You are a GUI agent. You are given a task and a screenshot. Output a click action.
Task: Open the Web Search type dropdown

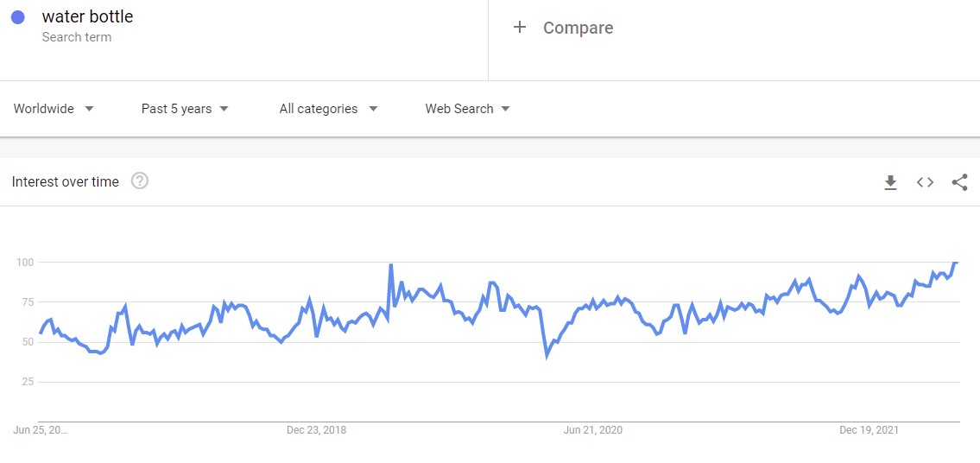pyautogui.click(x=467, y=109)
